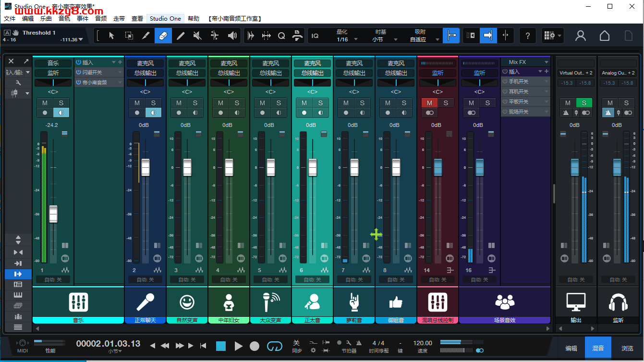
Task: Click the thumbs-up icon of 御姐音 channel
Action: (396, 302)
